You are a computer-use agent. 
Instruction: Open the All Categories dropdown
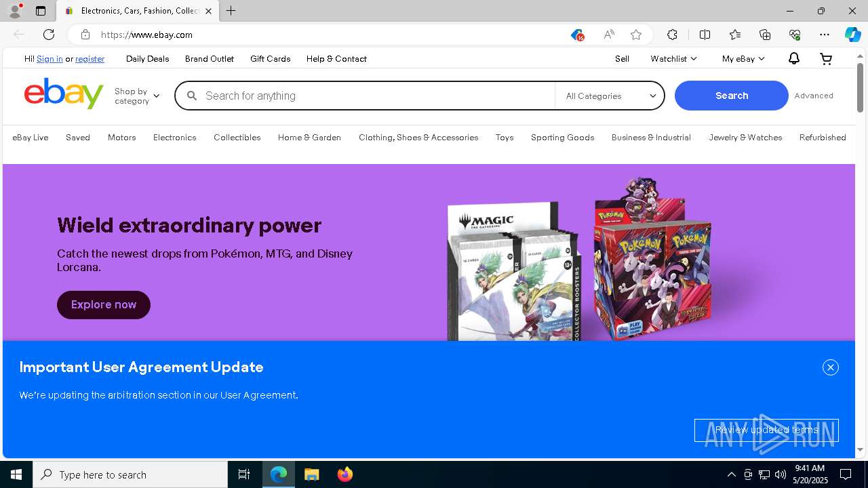tap(610, 96)
